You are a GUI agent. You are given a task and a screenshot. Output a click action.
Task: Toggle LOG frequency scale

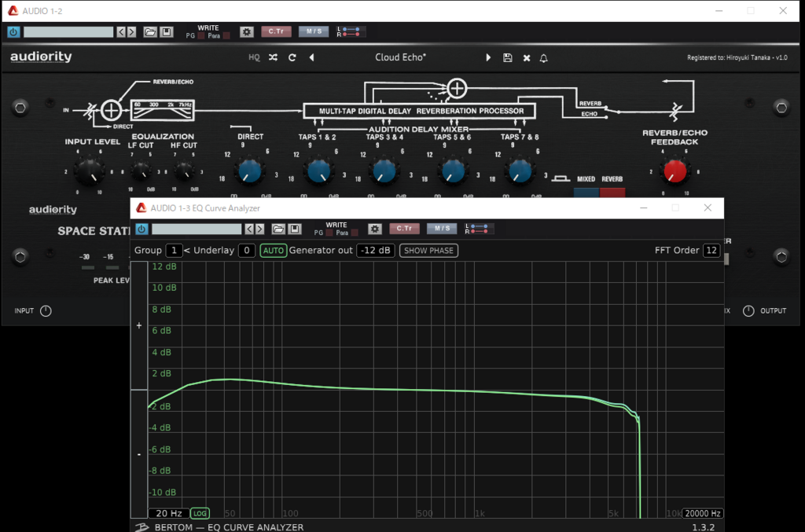pyautogui.click(x=200, y=513)
